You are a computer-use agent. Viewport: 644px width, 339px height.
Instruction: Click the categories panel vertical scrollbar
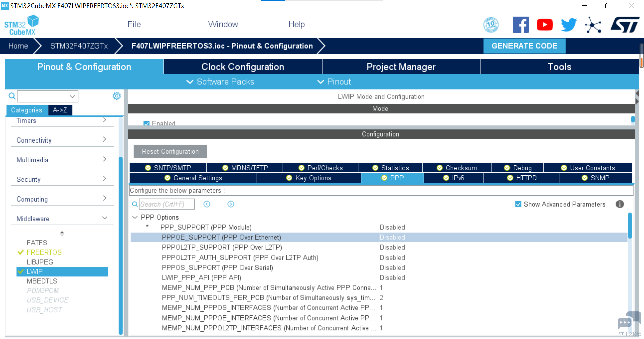[121, 245]
